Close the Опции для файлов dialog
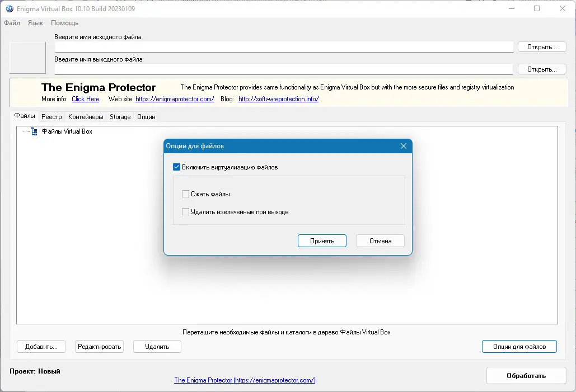 click(404, 146)
